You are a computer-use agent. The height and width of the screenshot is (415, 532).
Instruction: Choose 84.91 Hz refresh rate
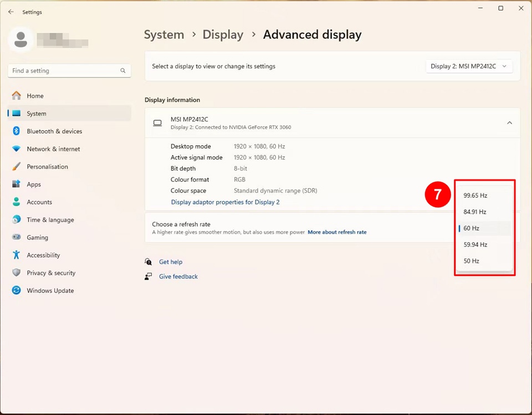[x=484, y=212]
